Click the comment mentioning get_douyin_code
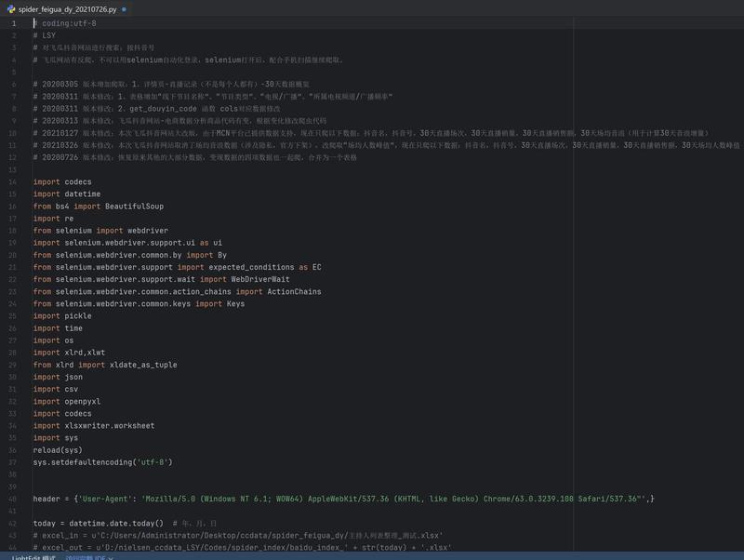Viewport: 744px width, 560px height. click(x=156, y=109)
